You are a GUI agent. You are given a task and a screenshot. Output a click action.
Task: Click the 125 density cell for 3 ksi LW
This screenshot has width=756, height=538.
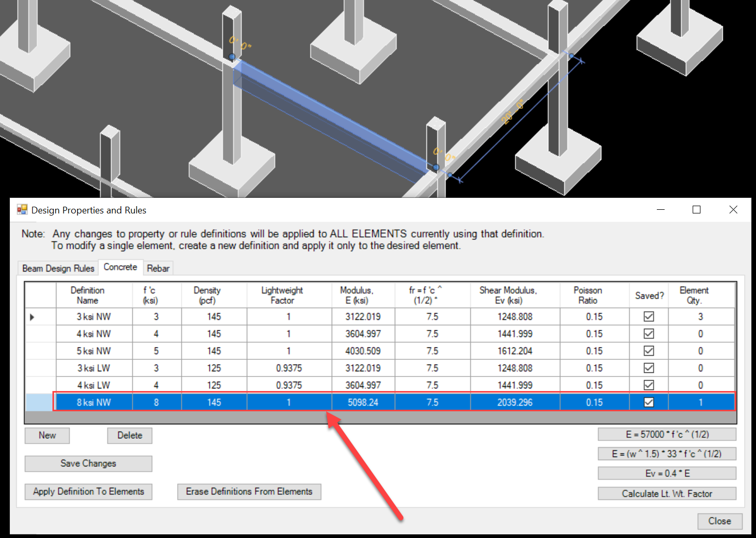214,368
